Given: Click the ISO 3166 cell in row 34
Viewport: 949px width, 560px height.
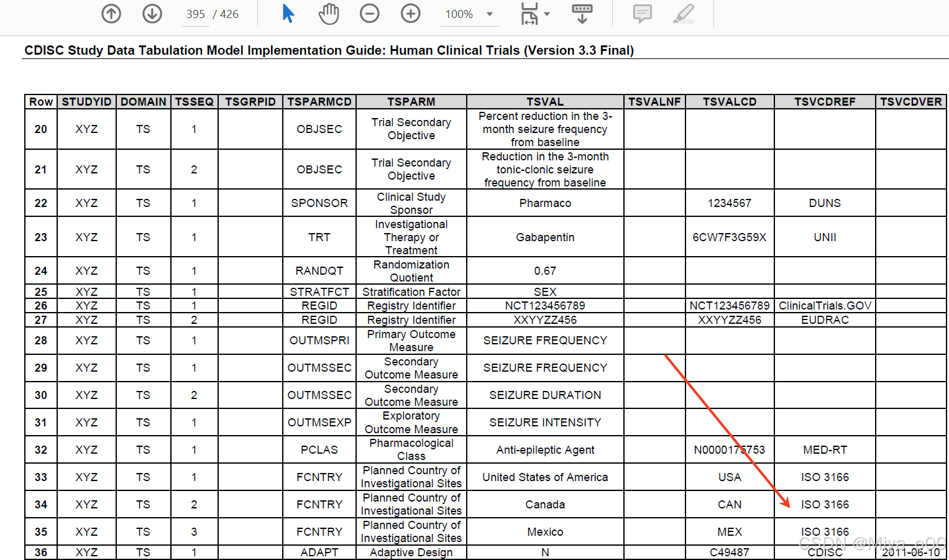Looking at the screenshot, I should point(825,504).
